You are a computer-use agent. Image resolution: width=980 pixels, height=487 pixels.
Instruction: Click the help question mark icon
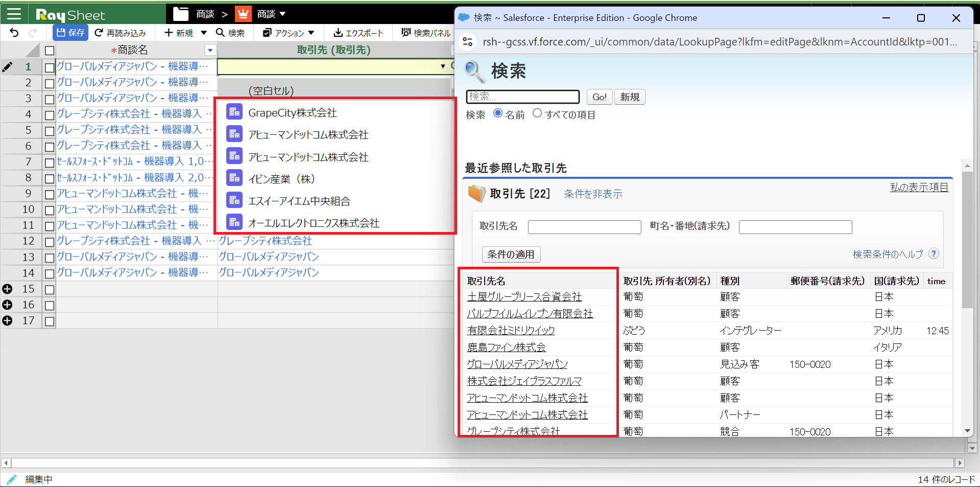pos(934,253)
